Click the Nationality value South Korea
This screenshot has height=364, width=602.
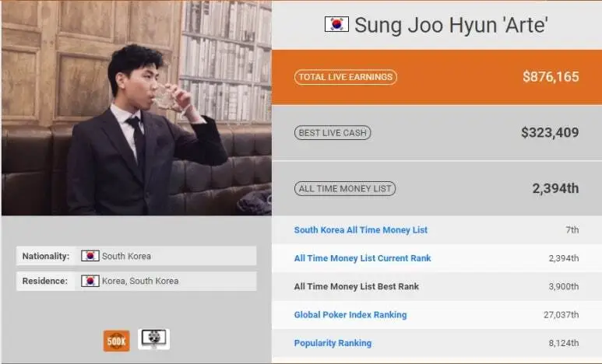coord(126,256)
